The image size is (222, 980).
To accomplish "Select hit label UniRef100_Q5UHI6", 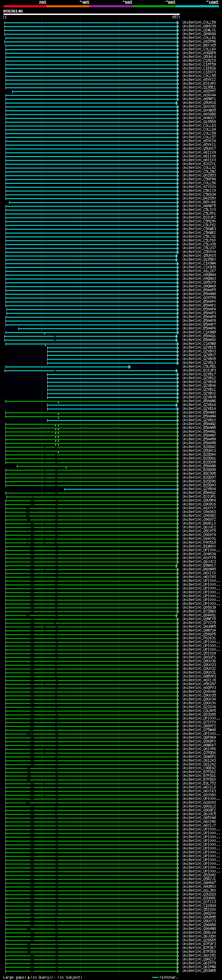I will pyautogui.click(x=199, y=103).
